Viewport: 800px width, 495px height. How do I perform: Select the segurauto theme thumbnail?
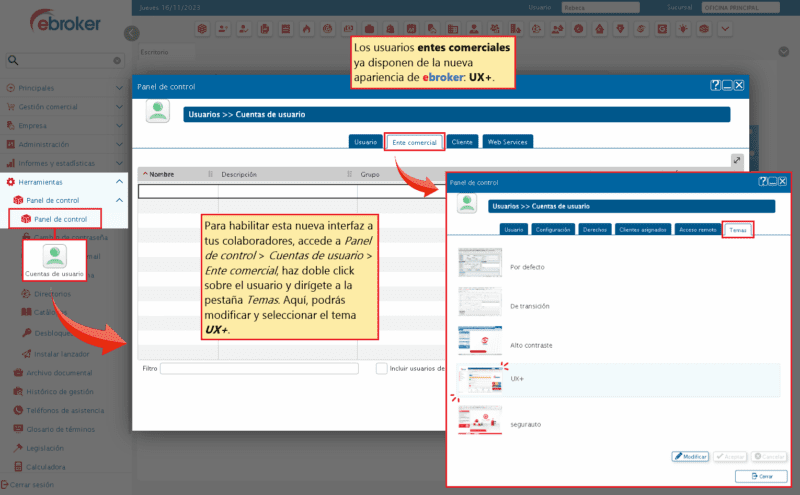(x=480, y=419)
